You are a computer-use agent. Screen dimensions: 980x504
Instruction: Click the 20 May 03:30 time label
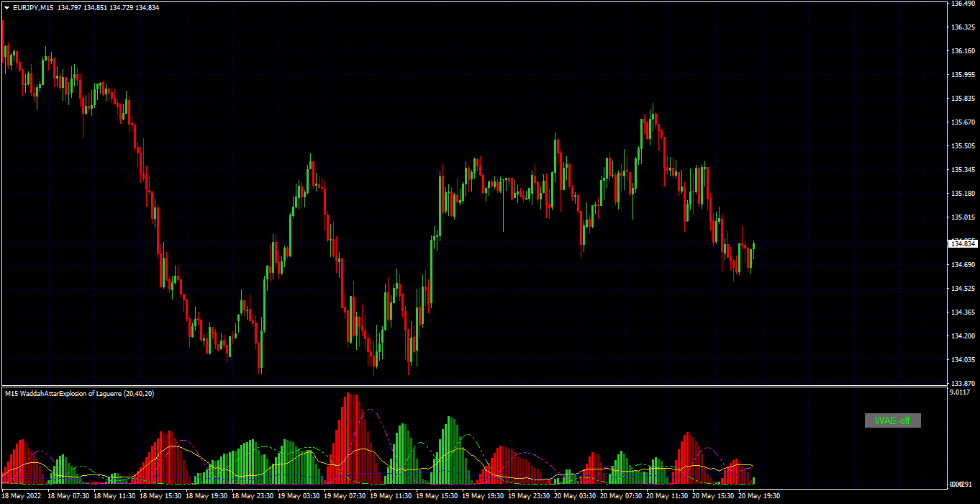point(575,496)
